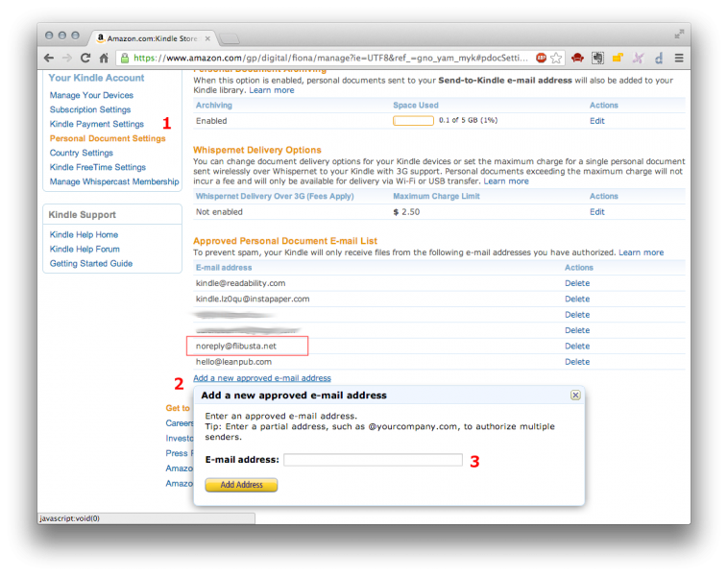The image size is (728, 576).
Task: Delete noreply@flibusta.net from approved list
Action: point(577,346)
